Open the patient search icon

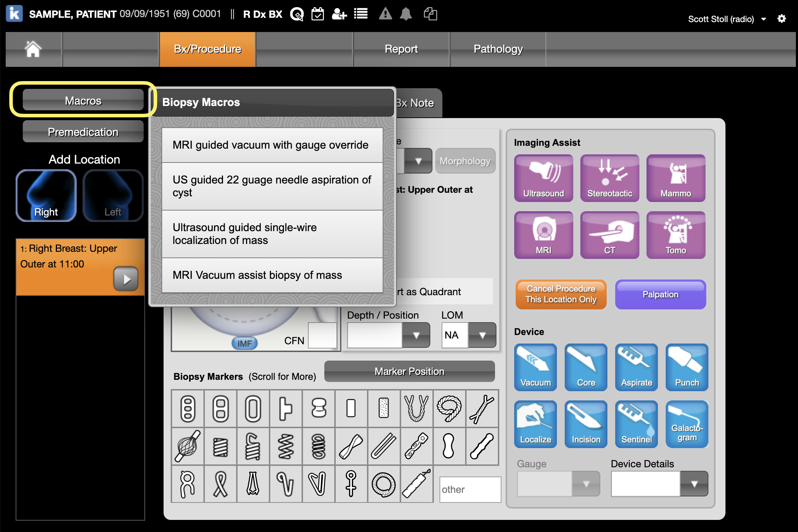(297, 14)
